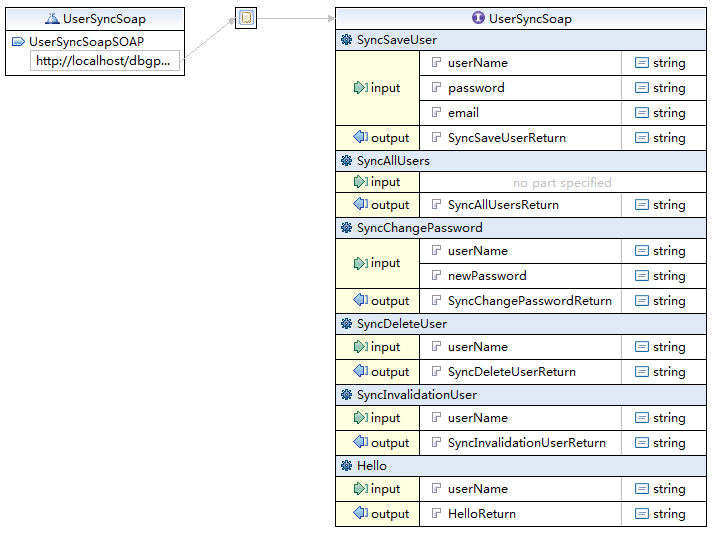
Task: Select the newPassword part name
Action: point(487,276)
